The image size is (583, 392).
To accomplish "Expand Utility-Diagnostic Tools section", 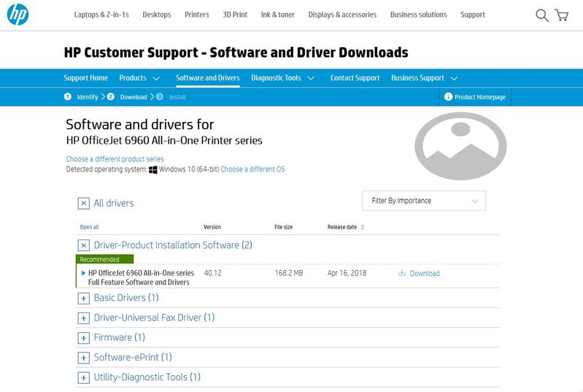I will pos(84,378).
